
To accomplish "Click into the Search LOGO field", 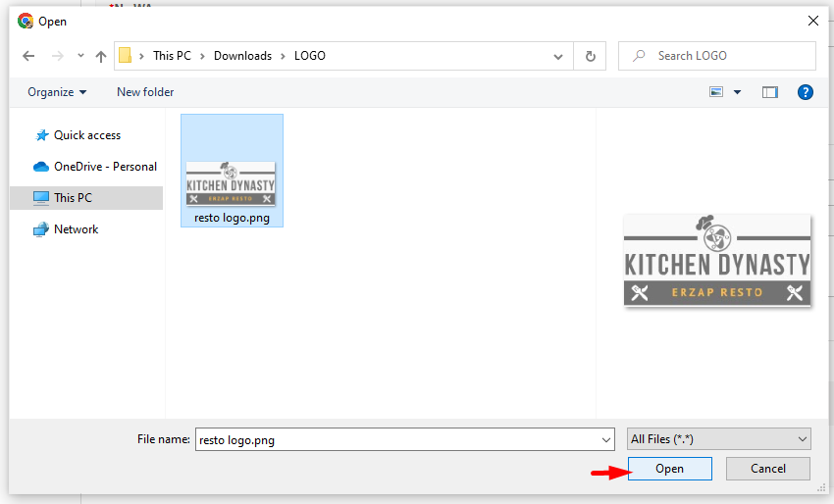I will point(717,56).
